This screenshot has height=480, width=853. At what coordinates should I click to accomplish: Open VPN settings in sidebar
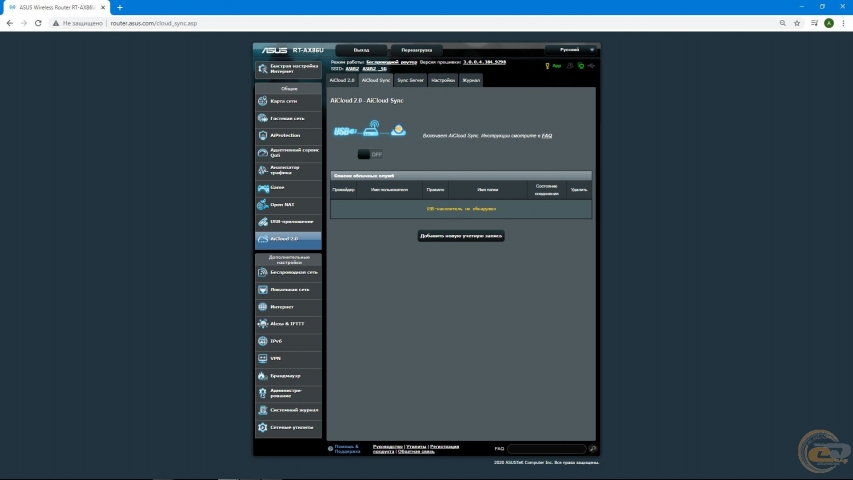click(288, 358)
